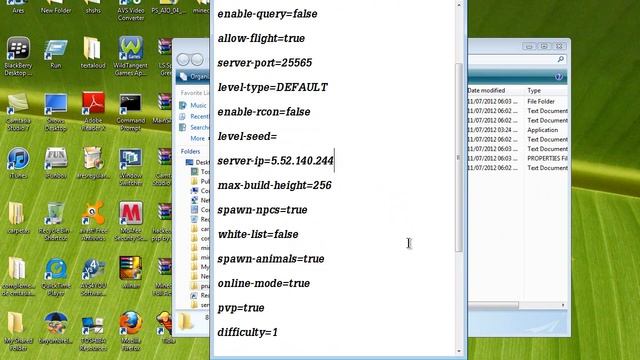Image resolution: width=640 pixels, height=360 pixels.
Task: Launch BlackBerry Desktop shortcut
Action: coord(18,56)
